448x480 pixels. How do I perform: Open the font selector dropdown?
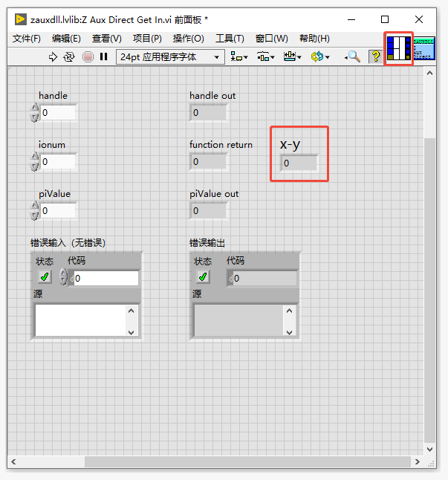(x=170, y=57)
